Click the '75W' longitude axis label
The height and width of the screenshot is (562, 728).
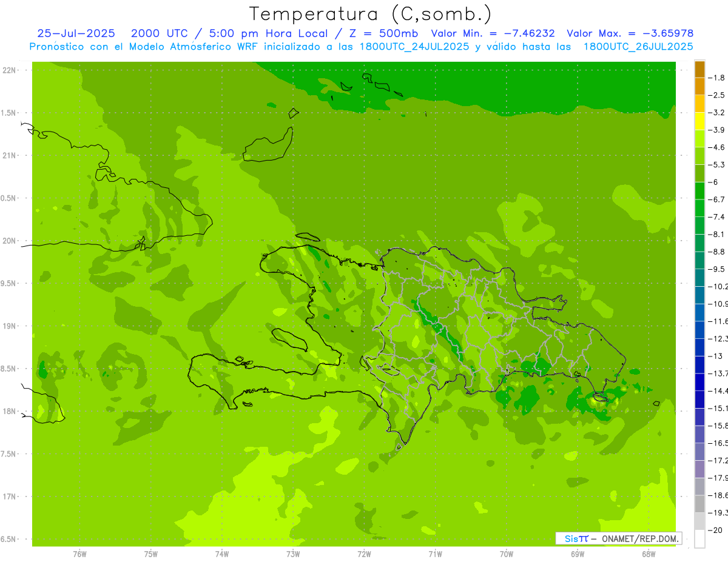coord(150,554)
